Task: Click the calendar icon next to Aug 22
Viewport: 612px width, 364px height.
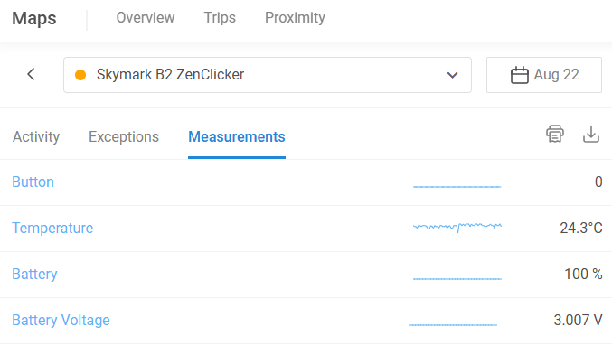Action: click(x=520, y=75)
